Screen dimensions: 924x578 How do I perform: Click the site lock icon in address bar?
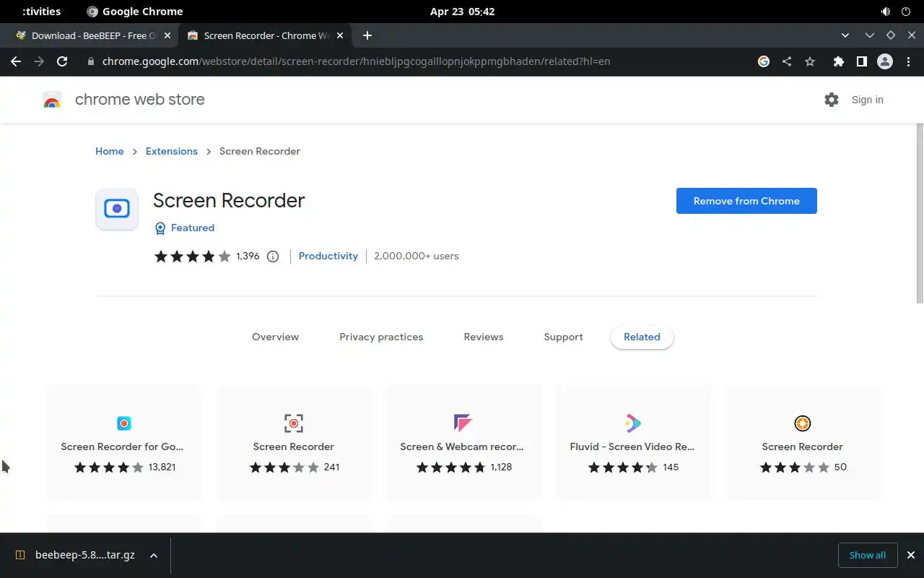pyautogui.click(x=91, y=61)
